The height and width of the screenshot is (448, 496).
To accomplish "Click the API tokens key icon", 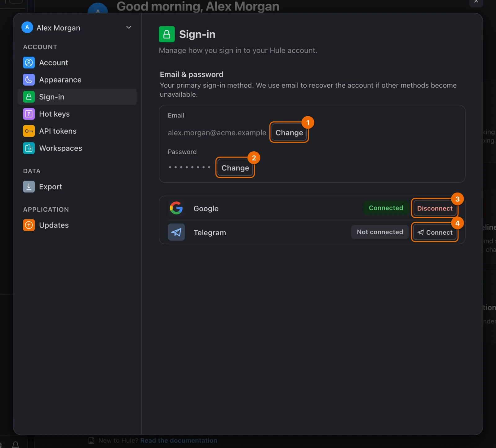I will (x=29, y=131).
